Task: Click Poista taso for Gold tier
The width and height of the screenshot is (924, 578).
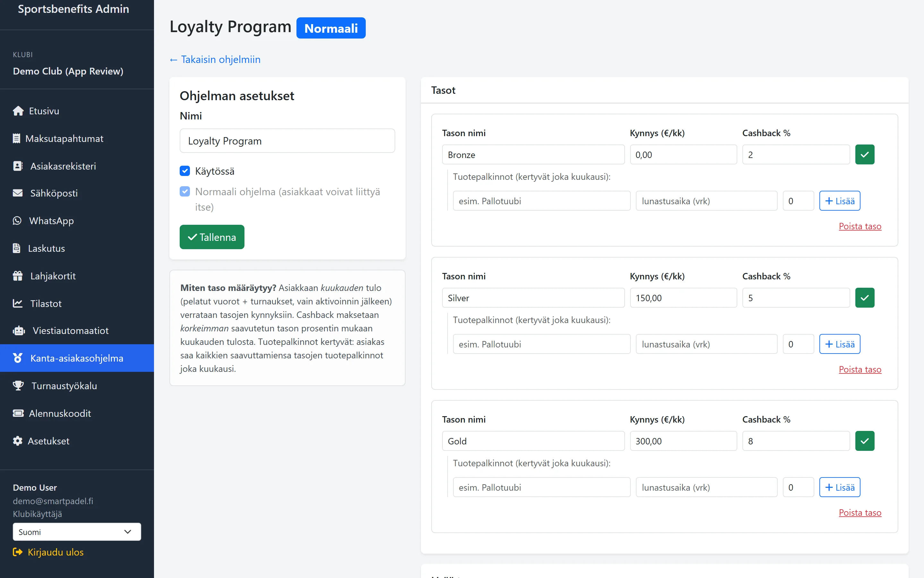Action: click(860, 512)
